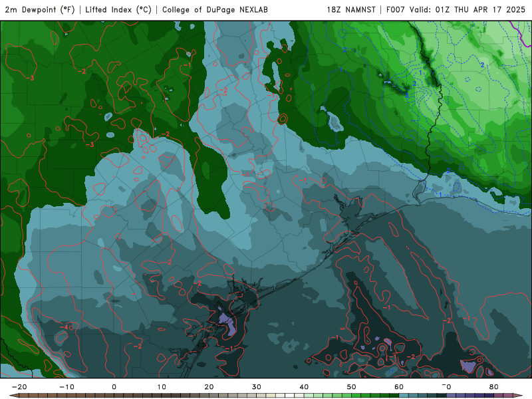Click the 50 label on the color scale

(x=352, y=387)
